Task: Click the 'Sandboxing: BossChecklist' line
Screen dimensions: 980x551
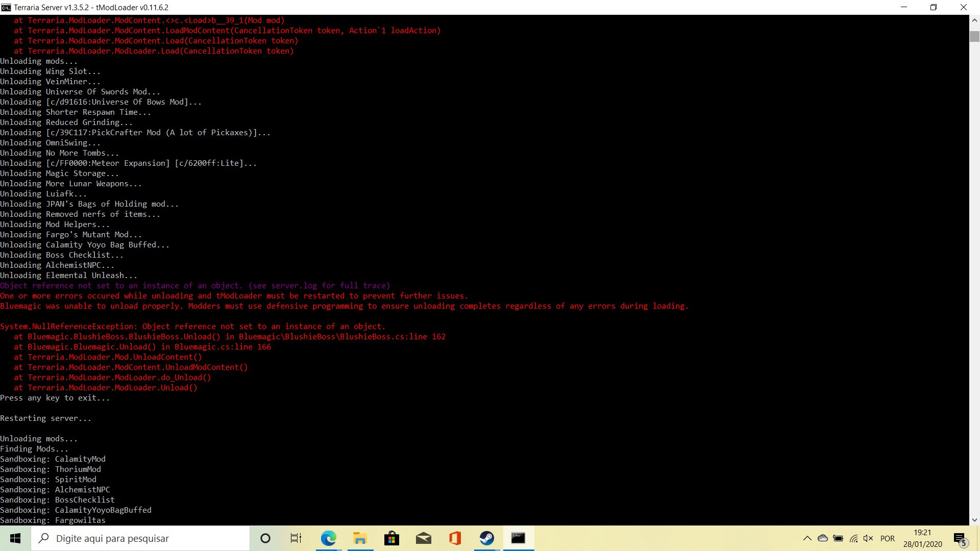Action: pyautogui.click(x=57, y=500)
